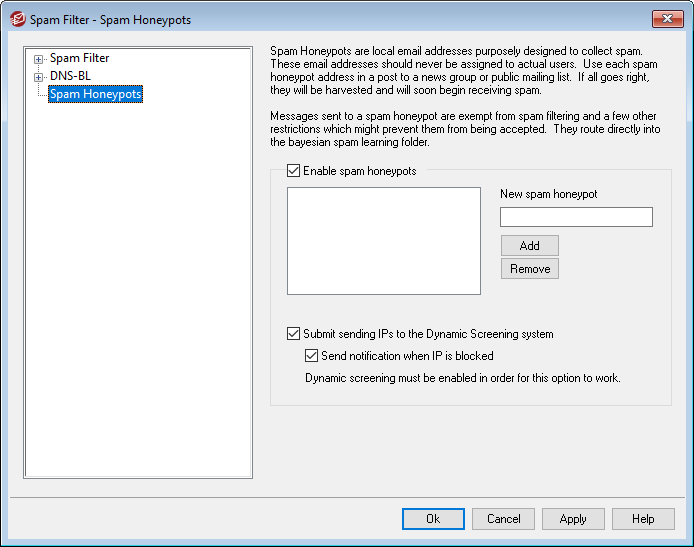The width and height of the screenshot is (694, 547).
Task: Open Help for this dialog
Action: click(x=643, y=519)
